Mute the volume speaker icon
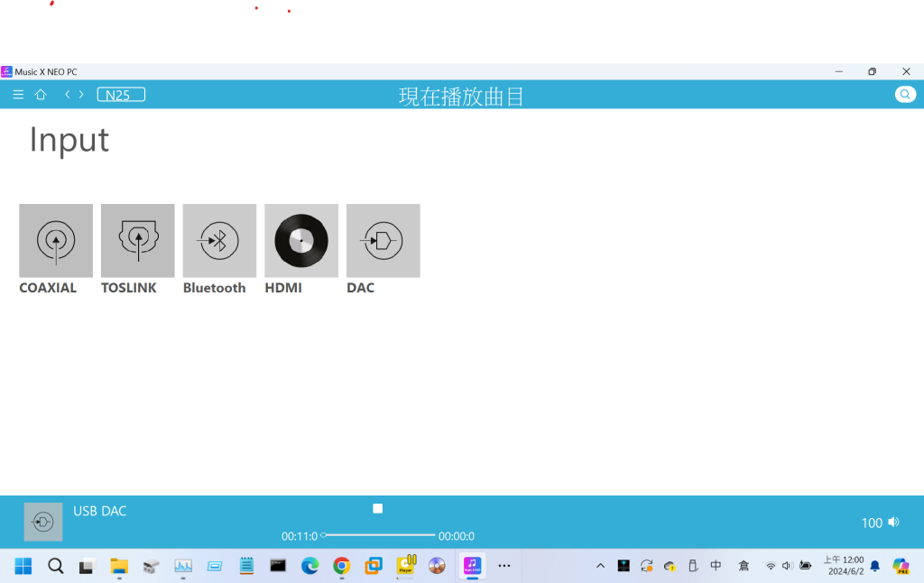Image resolution: width=924 pixels, height=583 pixels. (x=893, y=523)
